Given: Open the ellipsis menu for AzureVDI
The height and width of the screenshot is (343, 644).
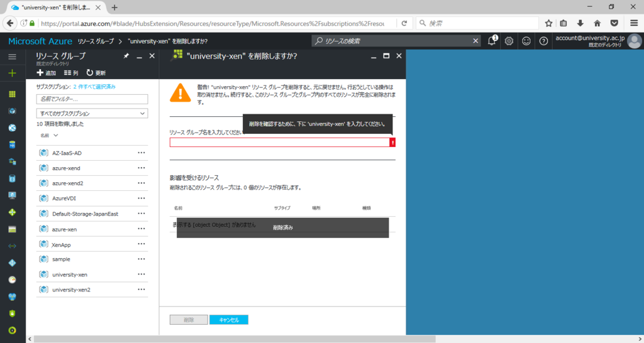Looking at the screenshot, I should coord(142,198).
